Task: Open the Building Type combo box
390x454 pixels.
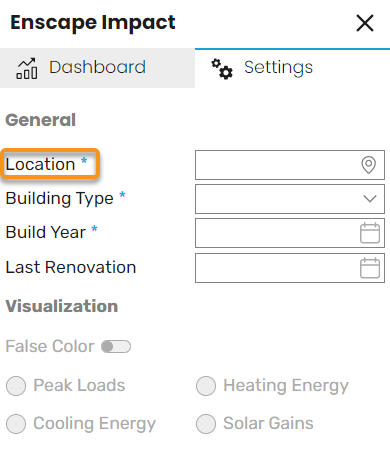Action: pos(290,199)
